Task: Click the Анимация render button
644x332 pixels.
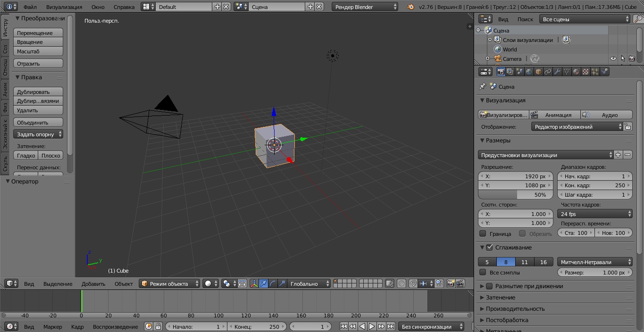Action: tap(555, 115)
